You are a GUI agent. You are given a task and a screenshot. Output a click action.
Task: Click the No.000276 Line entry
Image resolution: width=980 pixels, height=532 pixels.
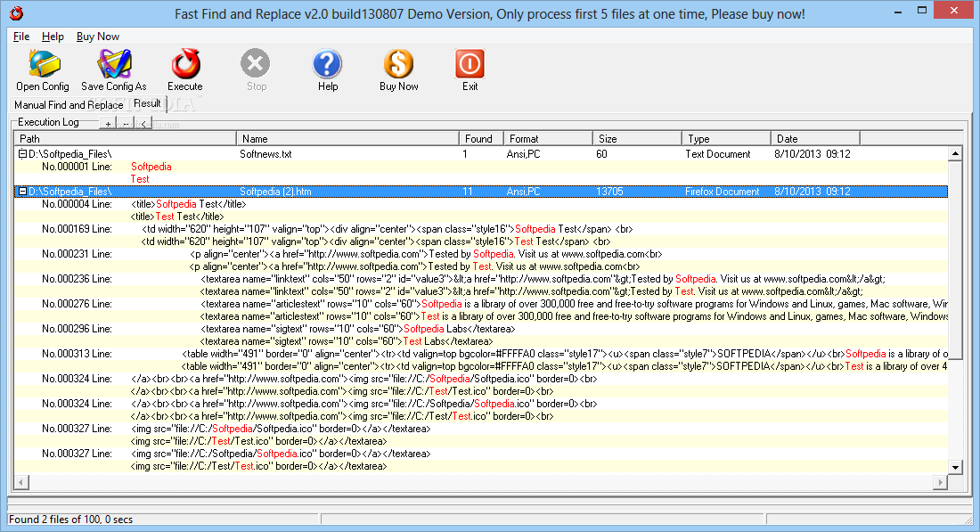[77, 304]
